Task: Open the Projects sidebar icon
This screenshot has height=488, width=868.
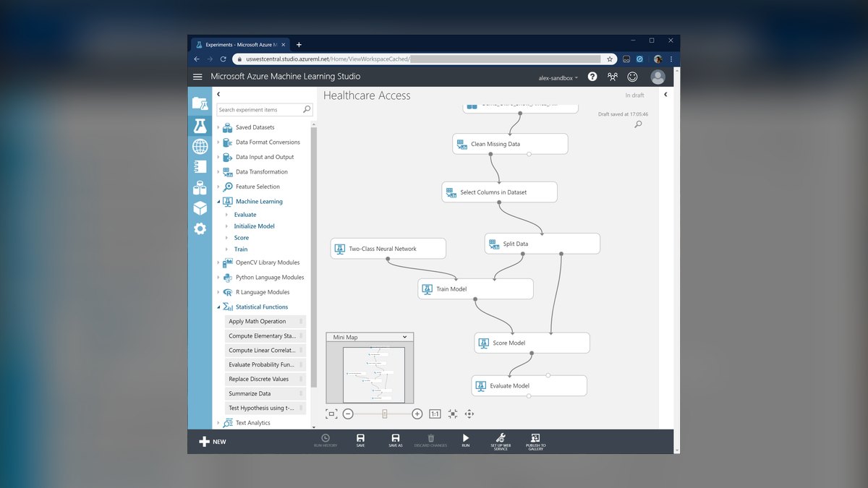Action: [200, 103]
